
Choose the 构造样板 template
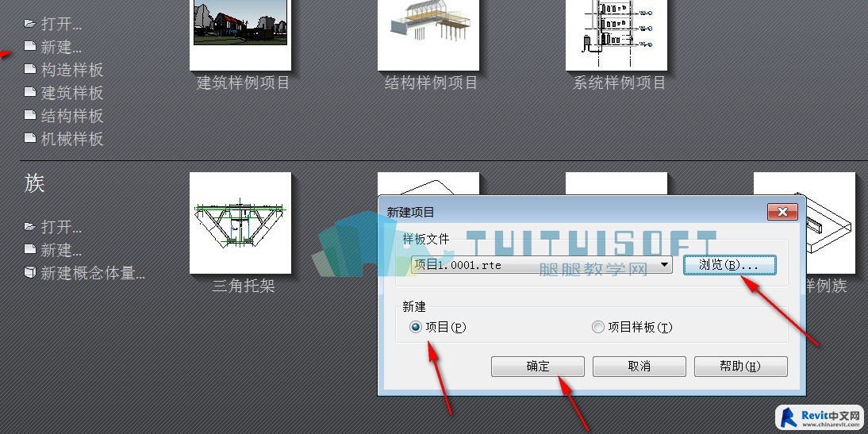click(x=72, y=70)
